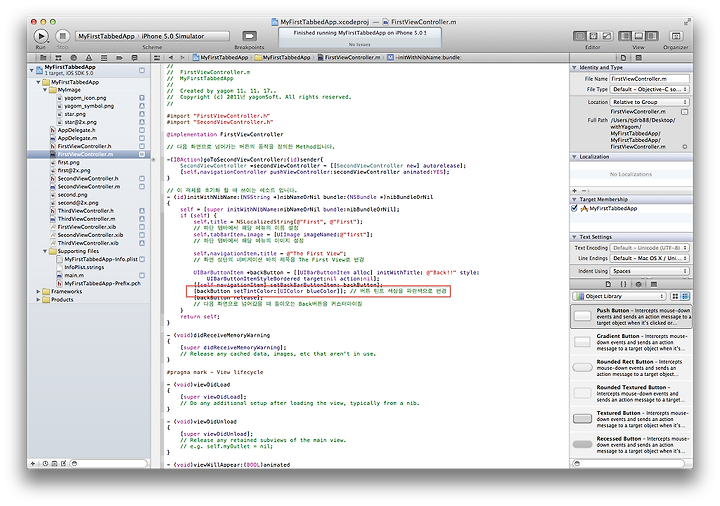Show the Code Snippet library

point(623,284)
